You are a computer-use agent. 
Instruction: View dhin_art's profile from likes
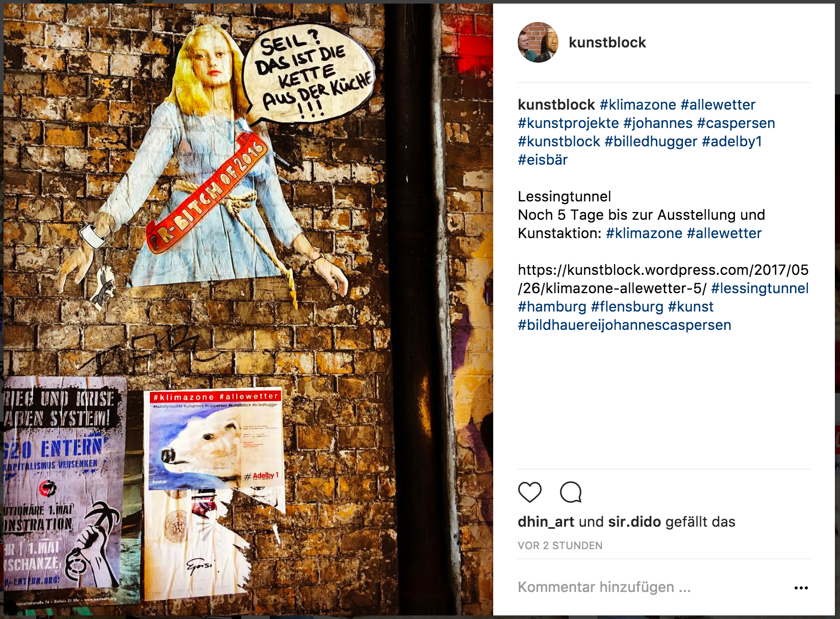[x=546, y=522]
